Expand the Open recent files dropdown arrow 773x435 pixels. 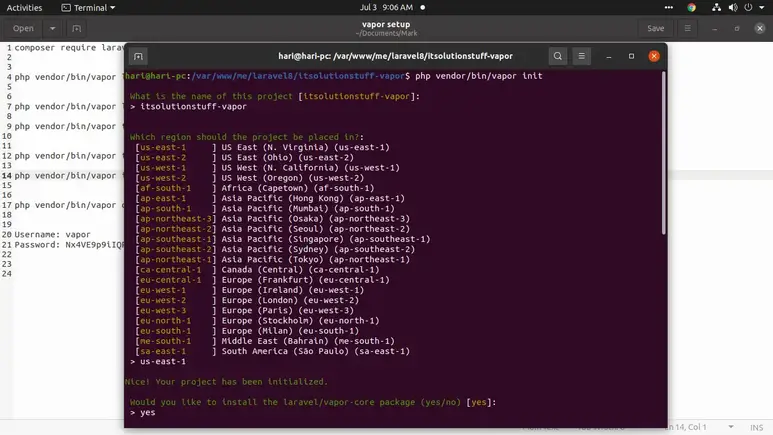click(52, 29)
